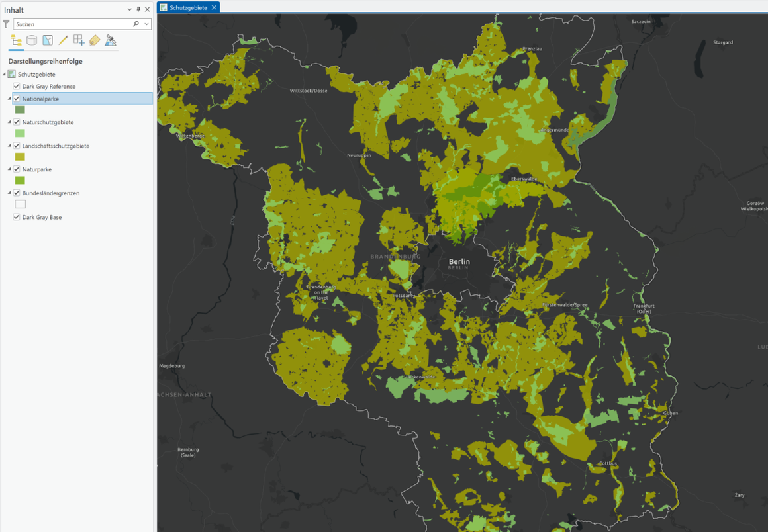Click the Wittstock/Dosse label on the map

pyautogui.click(x=309, y=91)
